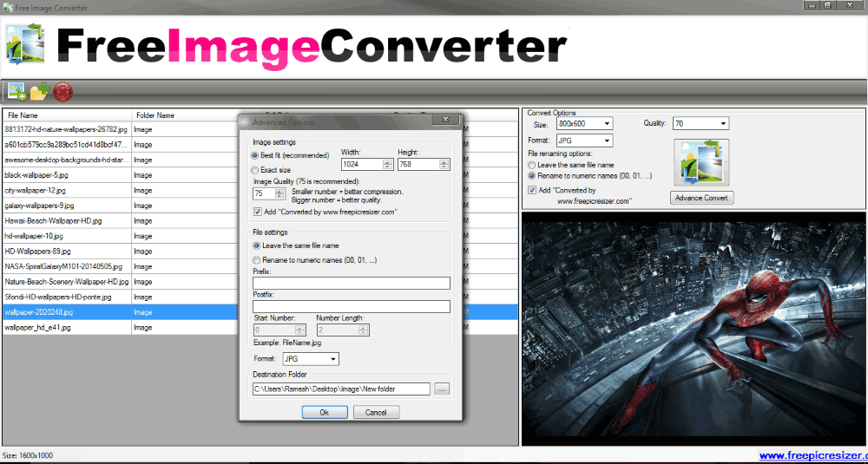The image size is (868, 464).
Task: Click the Cancel button
Action: 376,412
